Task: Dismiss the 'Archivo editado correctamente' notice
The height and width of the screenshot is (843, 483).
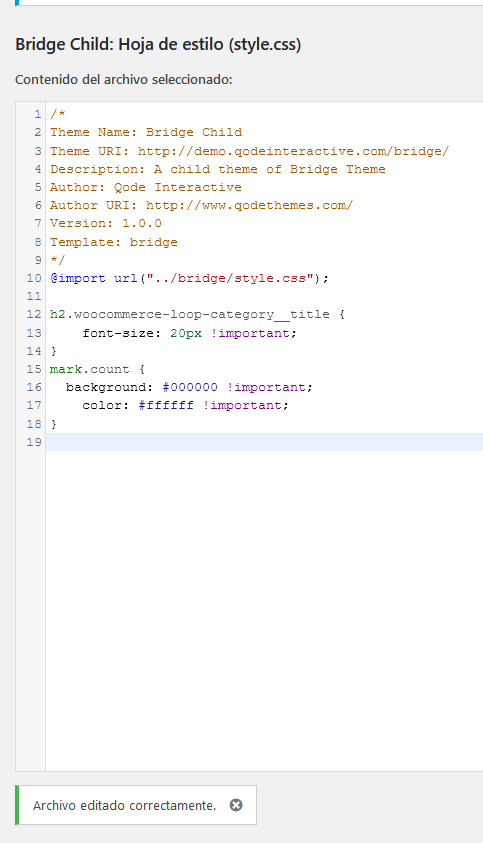Action: point(236,805)
